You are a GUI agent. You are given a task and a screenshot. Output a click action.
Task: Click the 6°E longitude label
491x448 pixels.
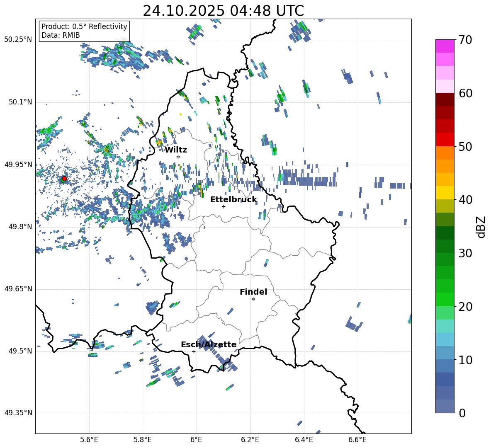pyautogui.click(x=196, y=440)
